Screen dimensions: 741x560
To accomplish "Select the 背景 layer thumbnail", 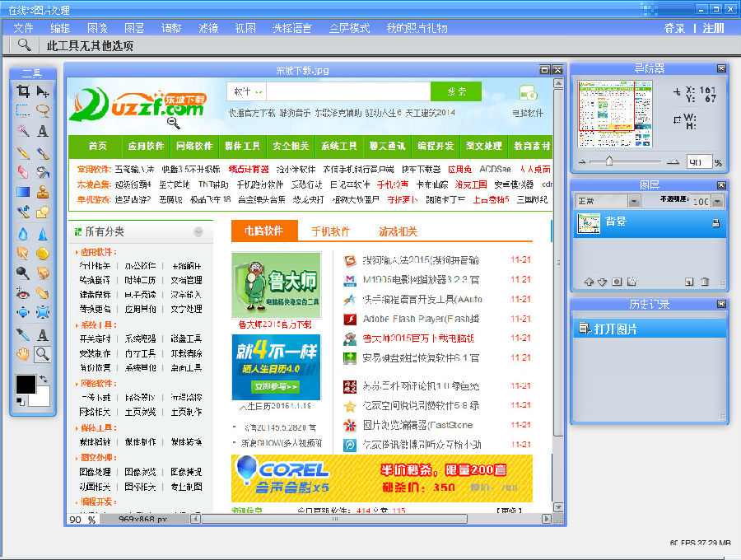I will tap(589, 223).
